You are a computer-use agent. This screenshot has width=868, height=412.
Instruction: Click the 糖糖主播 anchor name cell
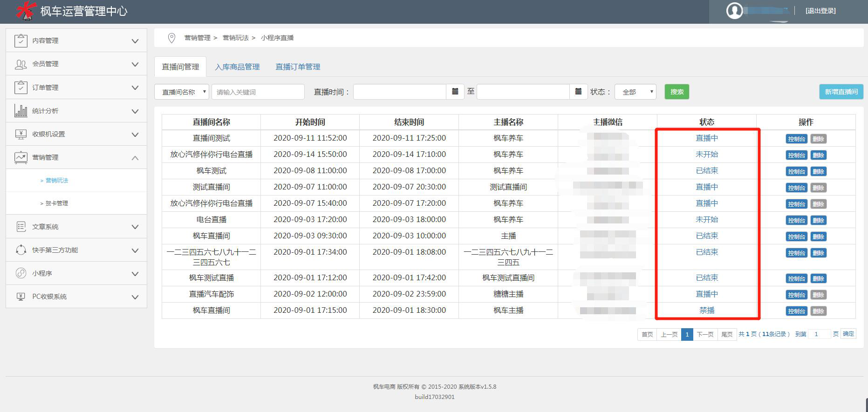point(508,294)
